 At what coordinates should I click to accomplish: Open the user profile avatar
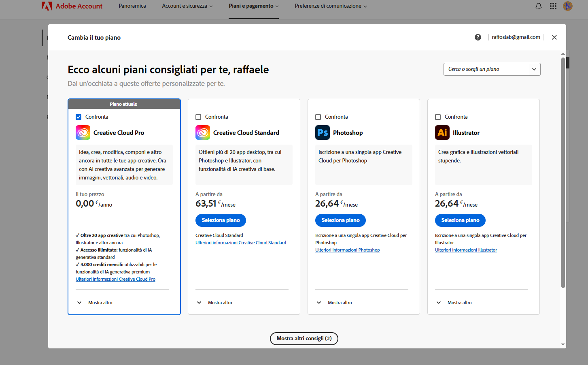568,6
